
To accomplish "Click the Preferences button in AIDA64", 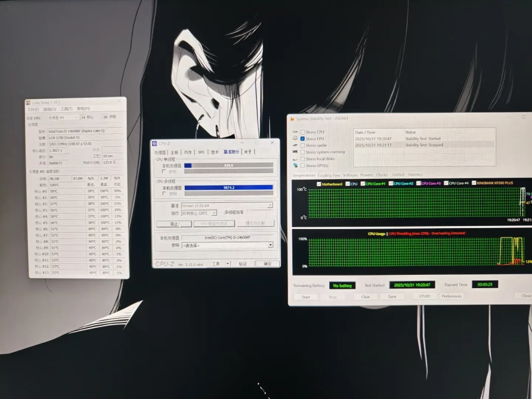I will pos(452,296).
